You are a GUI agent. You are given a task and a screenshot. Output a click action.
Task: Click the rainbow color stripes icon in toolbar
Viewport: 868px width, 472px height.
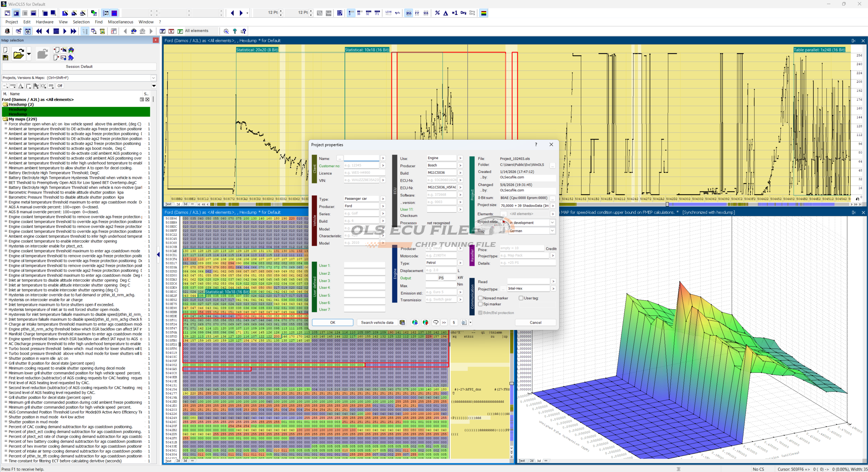tap(484, 13)
